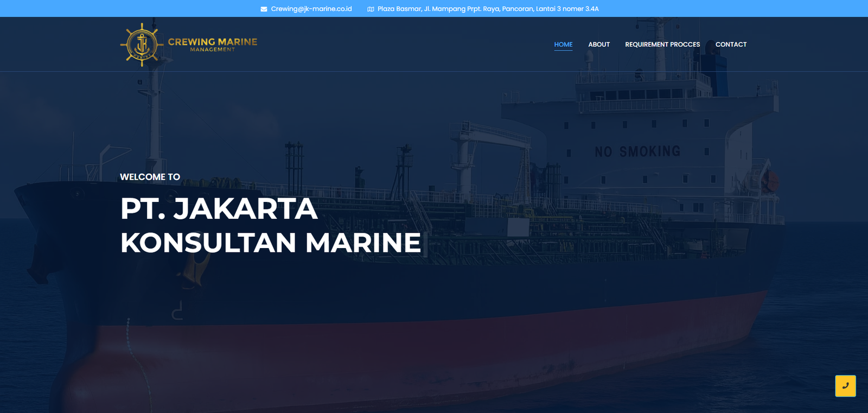Image resolution: width=868 pixels, height=413 pixels.
Task: Select the Contact menu item
Action: (731, 45)
